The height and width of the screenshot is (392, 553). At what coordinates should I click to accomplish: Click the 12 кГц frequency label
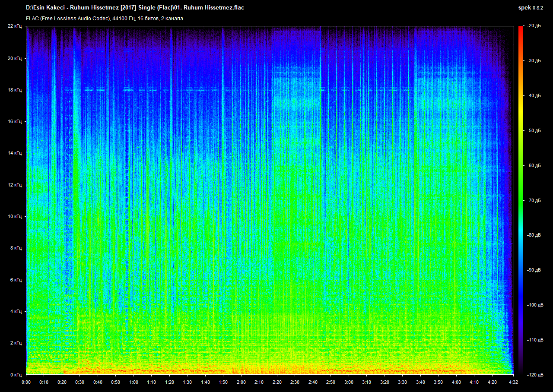[x=15, y=185]
